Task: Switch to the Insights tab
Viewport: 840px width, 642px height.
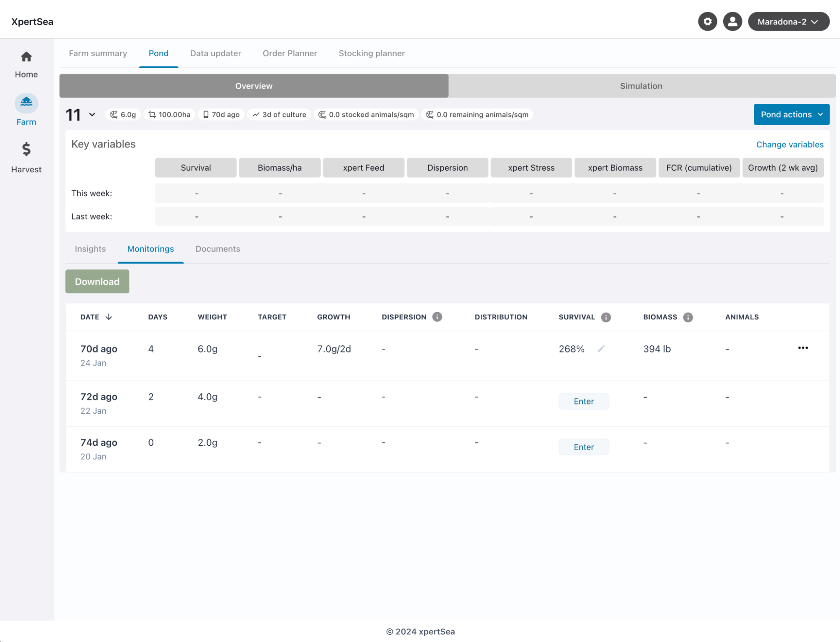Action: click(90, 249)
